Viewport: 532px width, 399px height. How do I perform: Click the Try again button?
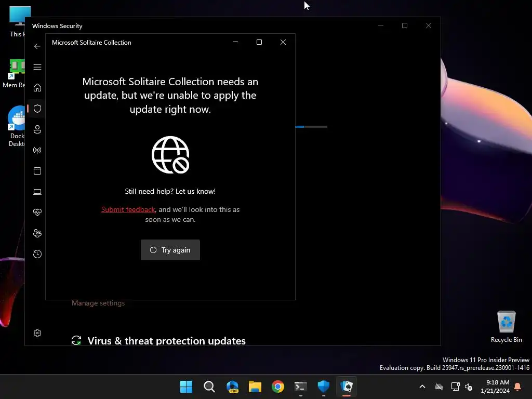tap(170, 250)
